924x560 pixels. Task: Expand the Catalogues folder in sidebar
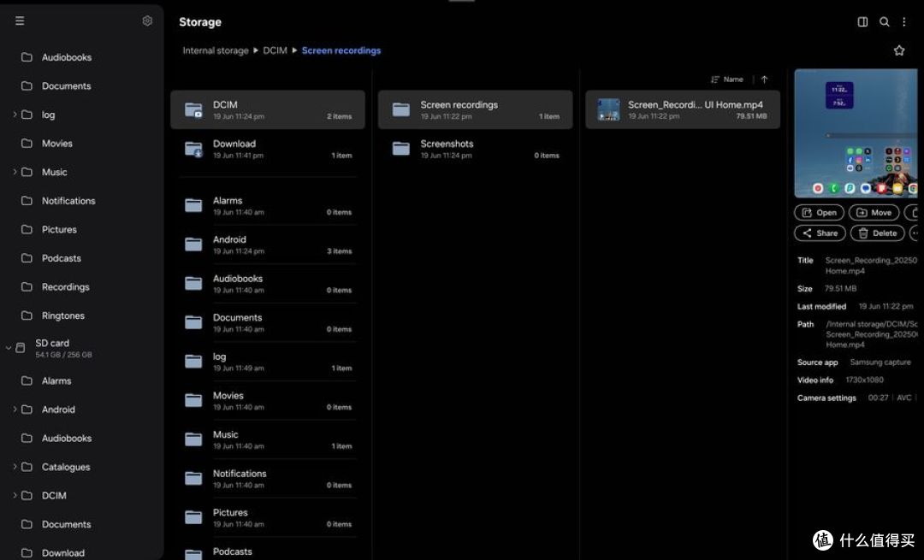15,466
